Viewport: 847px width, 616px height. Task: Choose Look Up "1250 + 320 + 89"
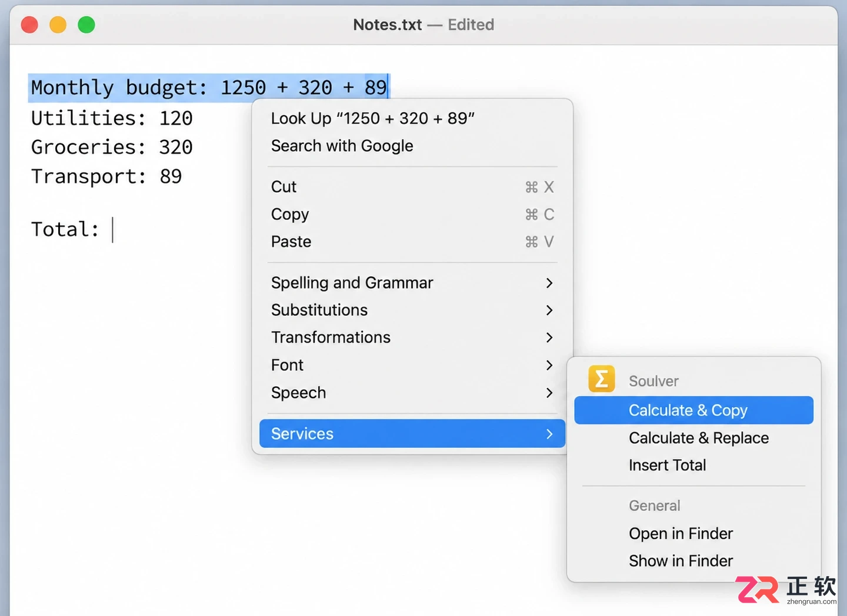click(412, 118)
